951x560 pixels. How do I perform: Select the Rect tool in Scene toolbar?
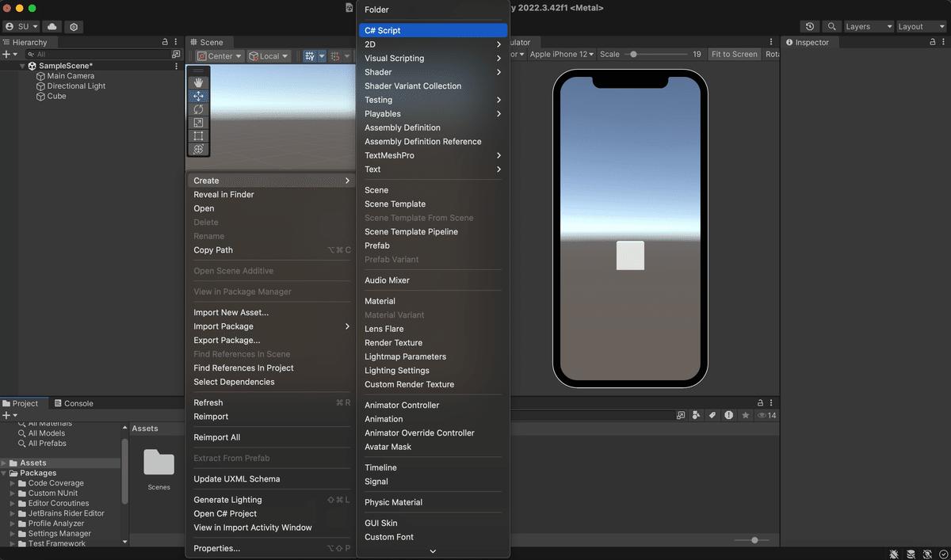click(x=198, y=136)
